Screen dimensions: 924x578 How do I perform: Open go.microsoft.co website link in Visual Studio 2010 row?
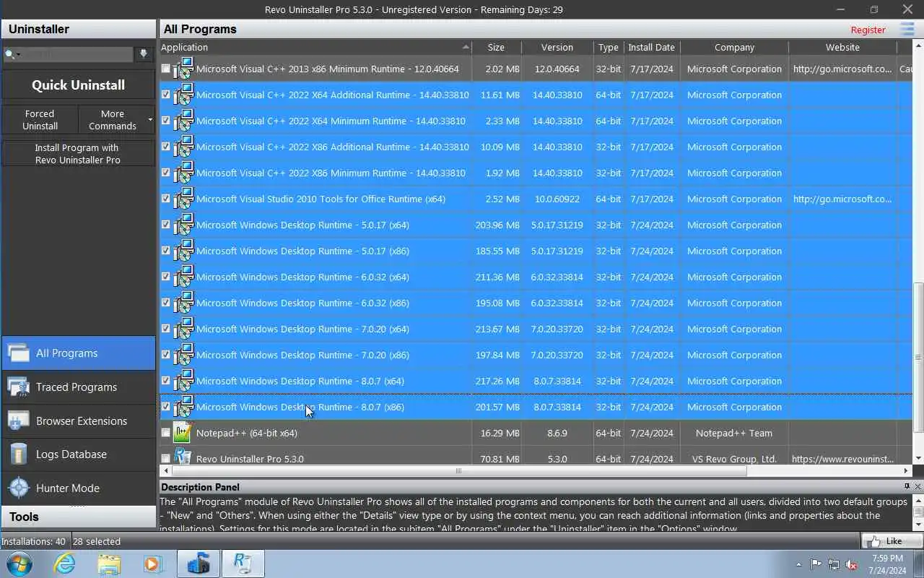pos(842,199)
